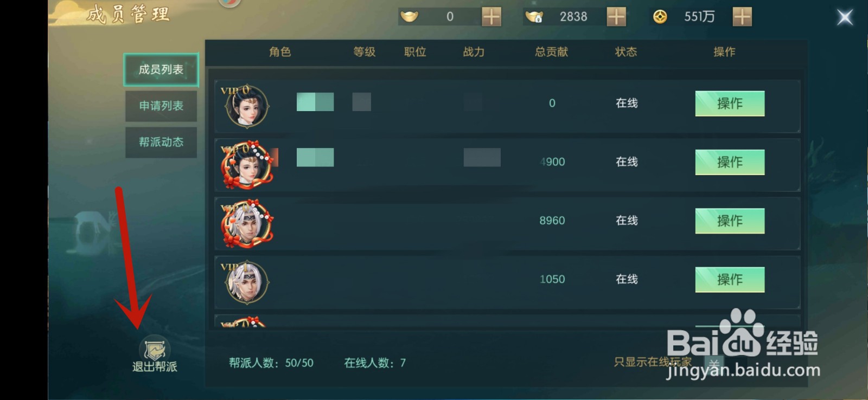Toggle the 只显示在线玩家 checkbox
The height and width of the screenshot is (400, 868).
point(714,363)
